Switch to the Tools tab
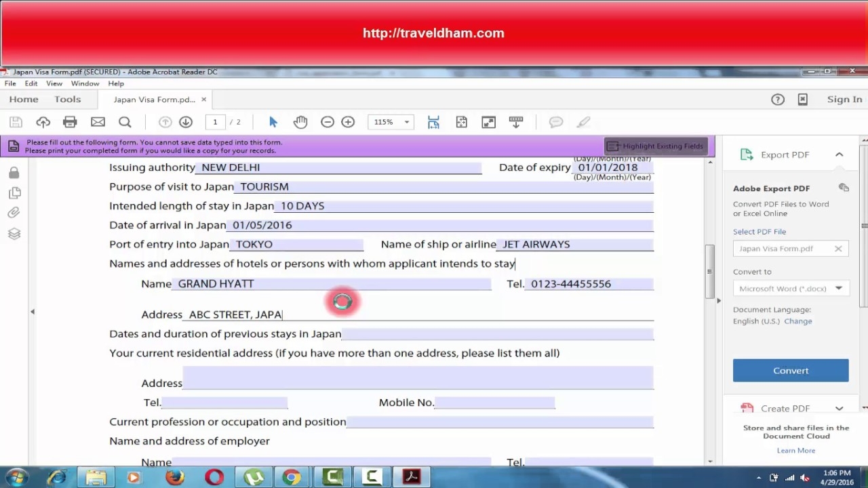 pyautogui.click(x=68, y=99)
